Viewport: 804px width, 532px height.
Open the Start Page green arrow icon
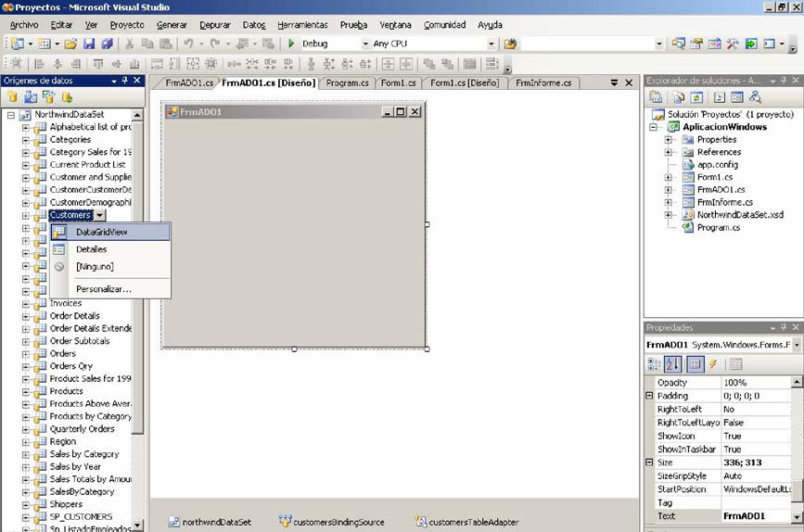tap(750, 44)
